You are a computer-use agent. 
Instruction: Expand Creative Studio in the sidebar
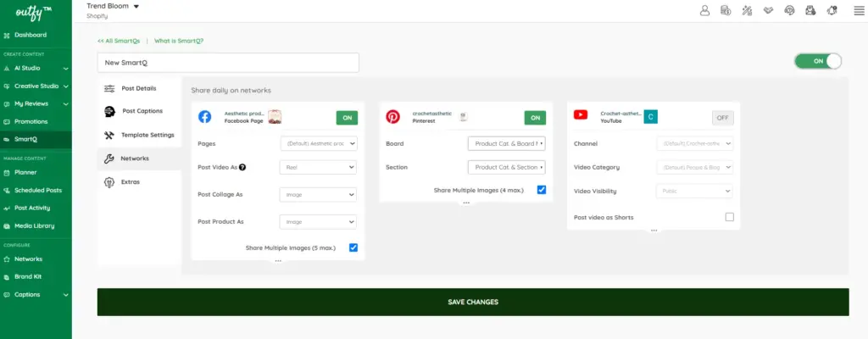coord(36,86)
